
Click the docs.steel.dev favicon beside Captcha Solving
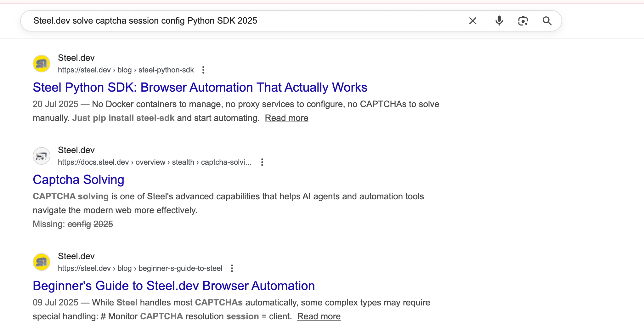(41, 156)
